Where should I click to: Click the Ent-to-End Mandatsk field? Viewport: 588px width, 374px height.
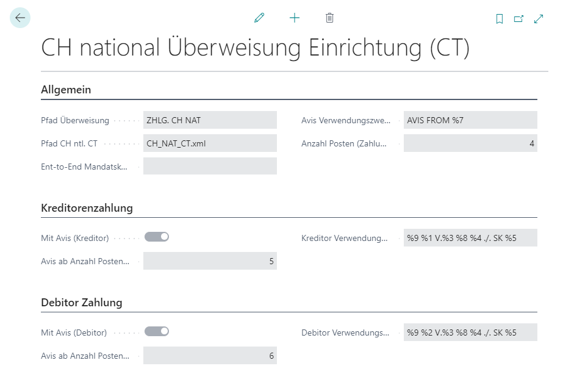pyautogui.click(x=210, y=165)
